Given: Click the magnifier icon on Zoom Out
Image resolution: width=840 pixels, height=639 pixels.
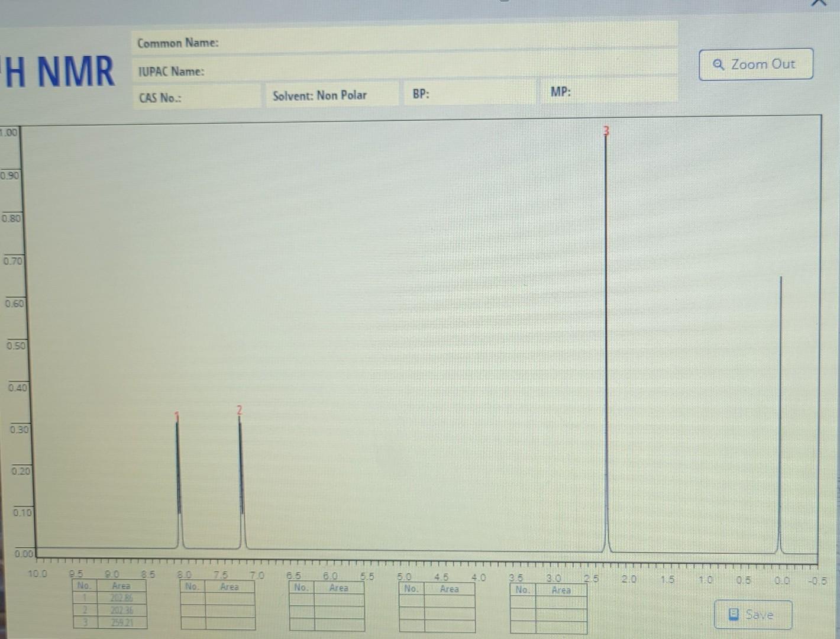Looking at the screenshot, I should coord(719,64).
